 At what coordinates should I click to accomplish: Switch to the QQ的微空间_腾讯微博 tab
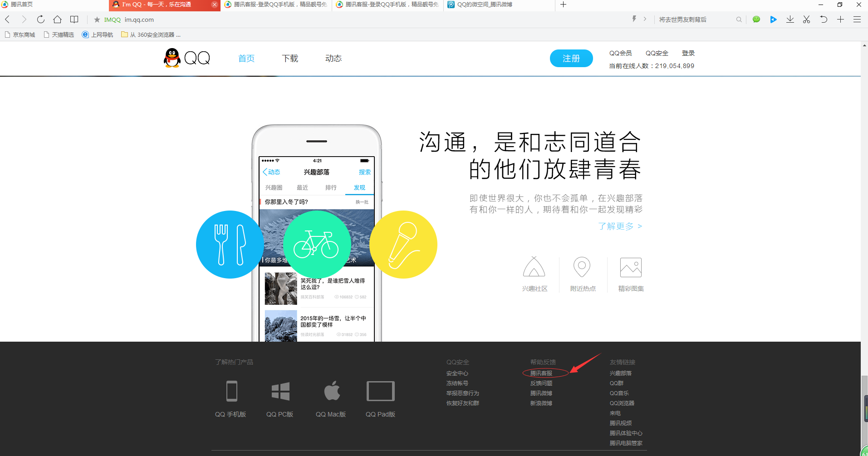pyautogui.click(x=485, y=5)
